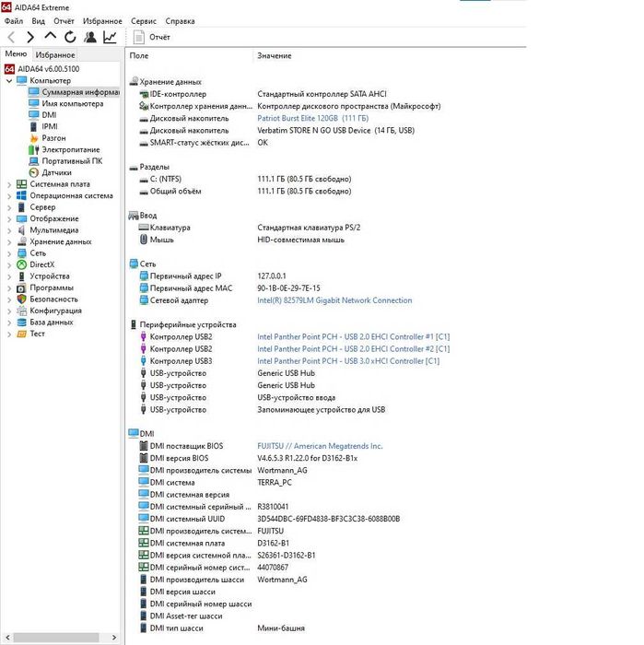Screen dimensions: 644x645
Task: Go back with the left arrow toolbar icon
Action: point(11,38)
